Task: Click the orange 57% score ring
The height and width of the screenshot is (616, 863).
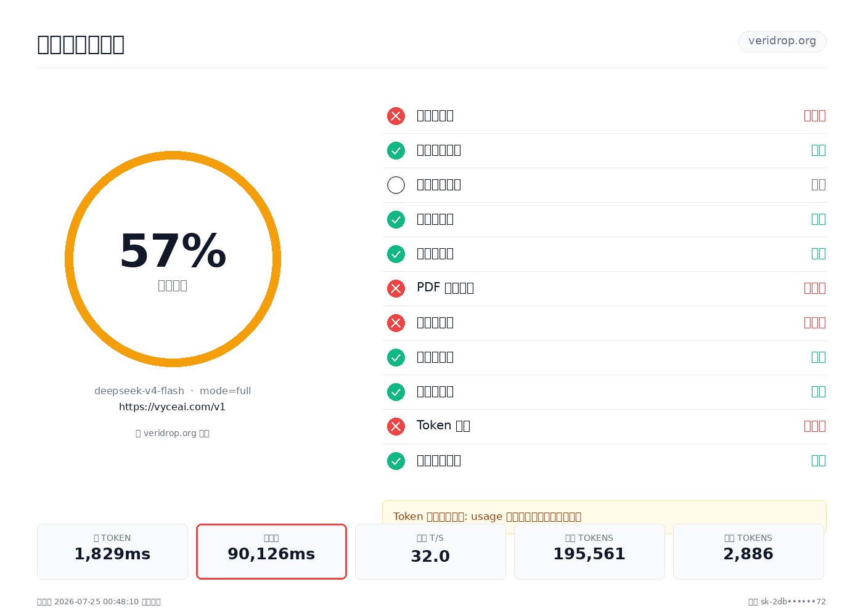Action: (173, 259)
